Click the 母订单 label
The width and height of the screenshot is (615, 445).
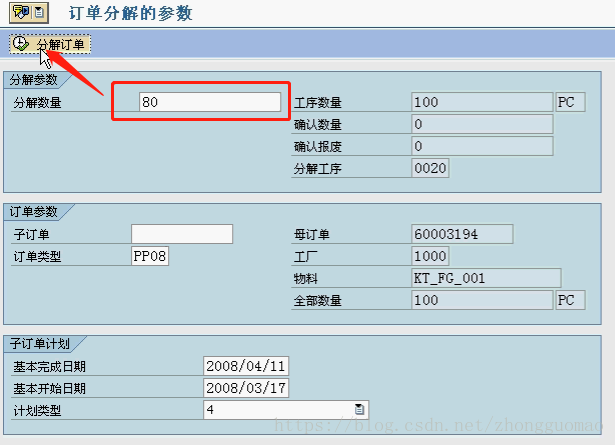tap(312, 235)
